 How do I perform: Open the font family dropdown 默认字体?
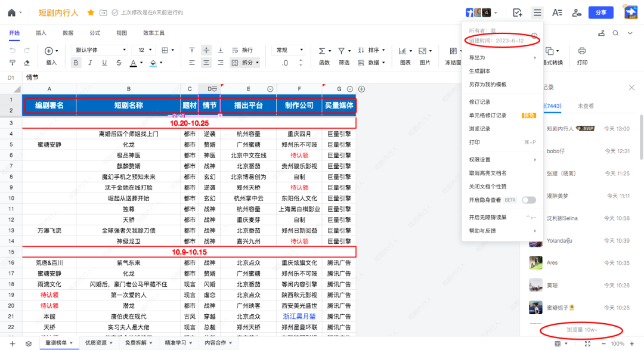(x=100, y=50)
